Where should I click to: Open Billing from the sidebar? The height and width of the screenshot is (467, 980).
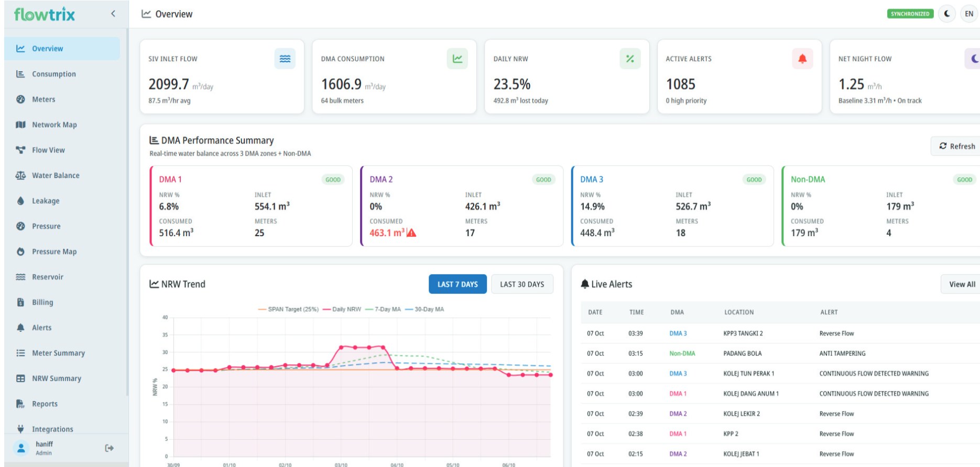point(42,302)
